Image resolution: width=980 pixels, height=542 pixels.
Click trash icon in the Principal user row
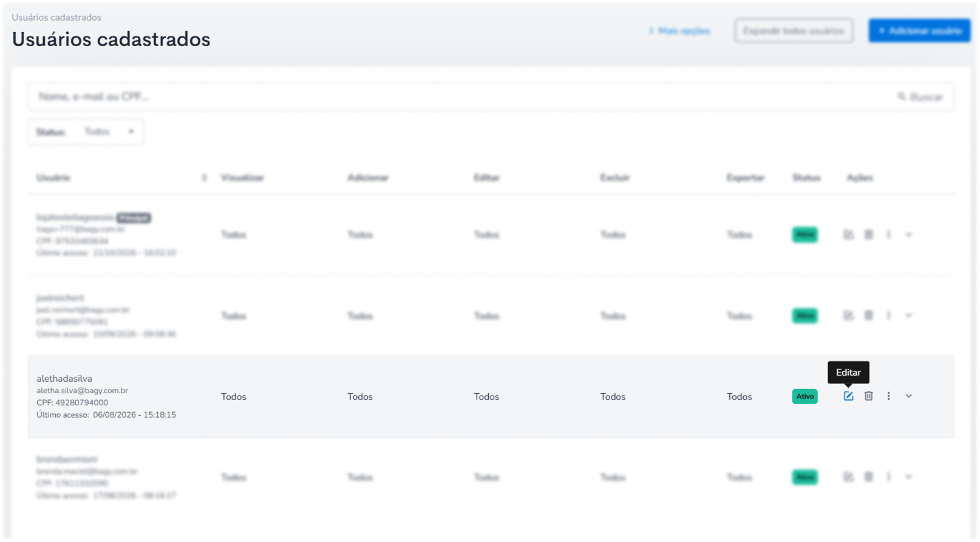pyautogui.click(x=869, y=235)
